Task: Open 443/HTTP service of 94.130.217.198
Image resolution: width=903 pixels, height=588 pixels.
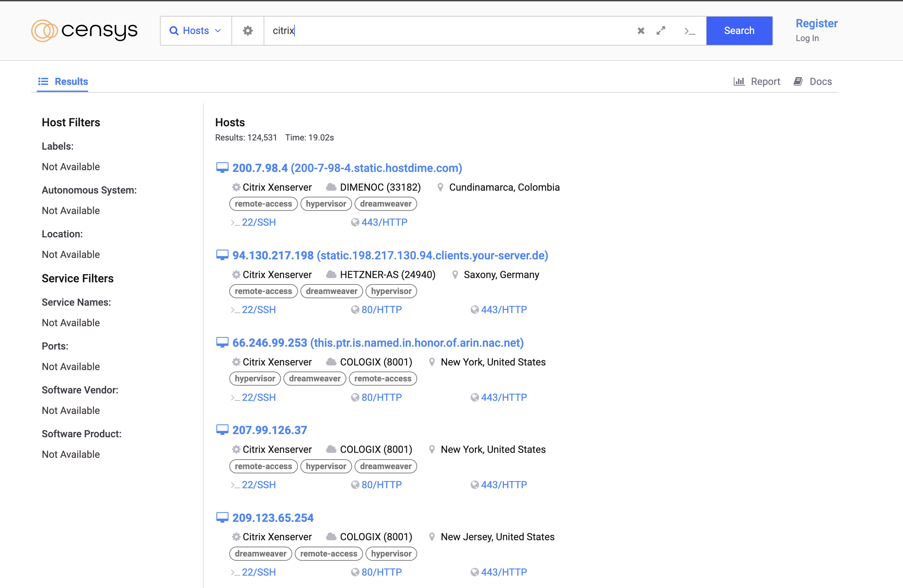Action: pos(504,310)
